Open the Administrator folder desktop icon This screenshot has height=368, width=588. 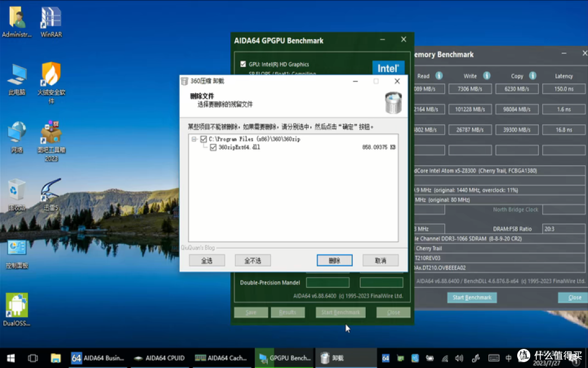tap(16, 22)
